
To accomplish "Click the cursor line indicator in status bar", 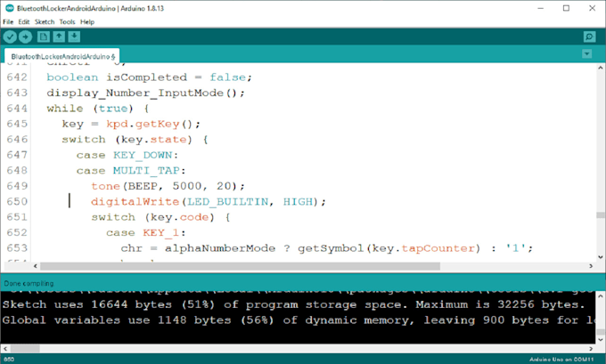I will [9, 360].
